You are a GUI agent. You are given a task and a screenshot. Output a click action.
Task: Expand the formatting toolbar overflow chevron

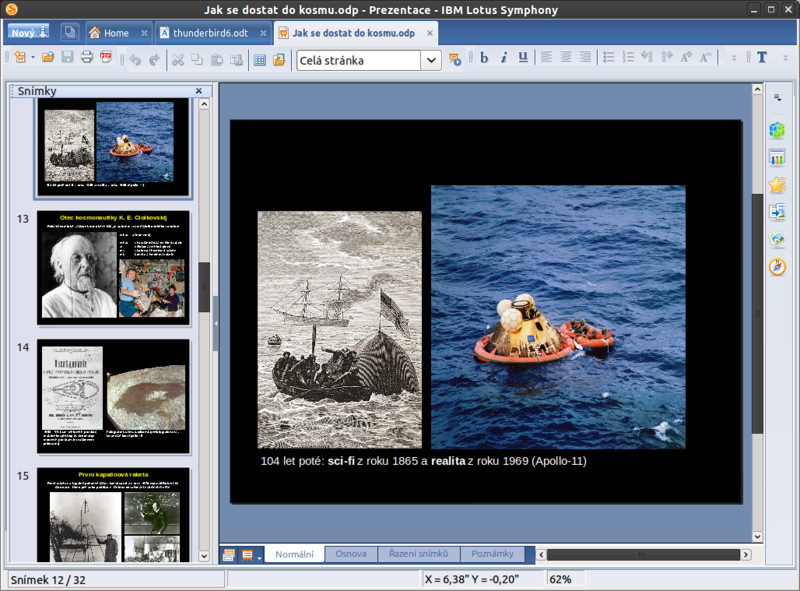(x=734, y=58)
